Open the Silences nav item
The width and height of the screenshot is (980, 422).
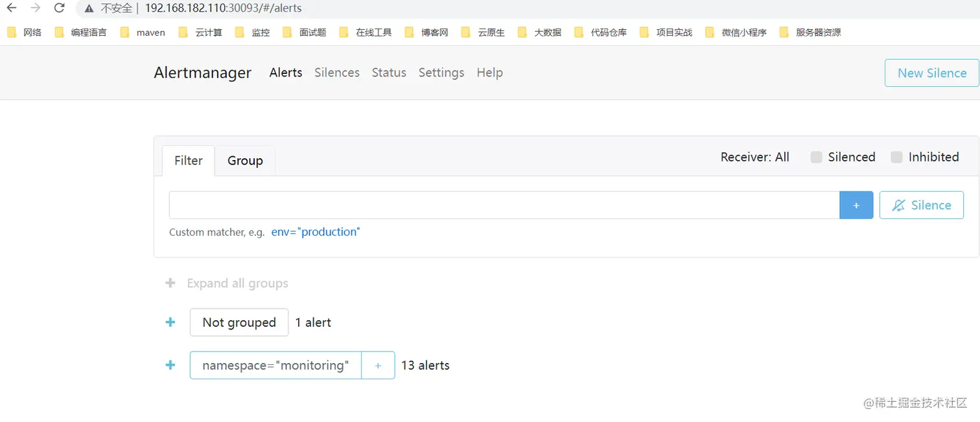coord(337,73)
